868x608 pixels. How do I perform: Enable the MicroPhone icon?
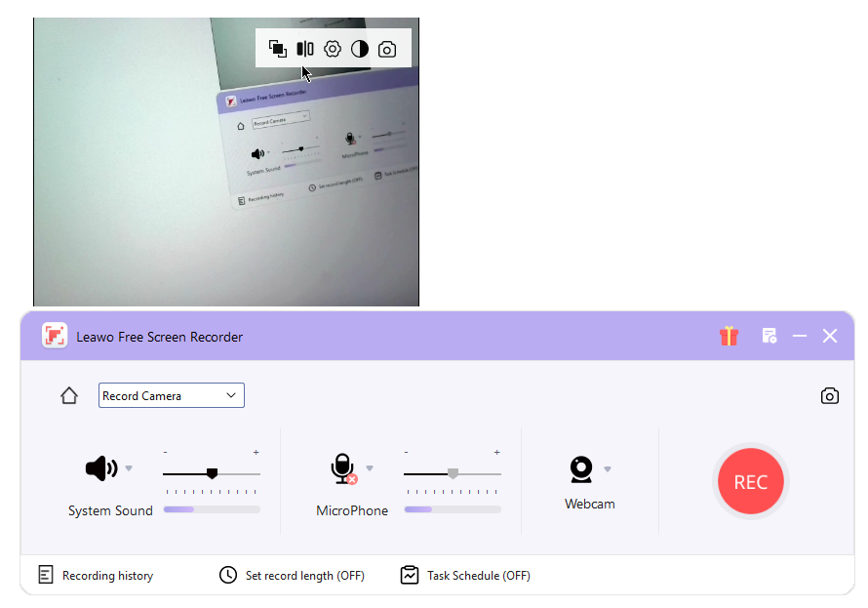pos(343,468)
